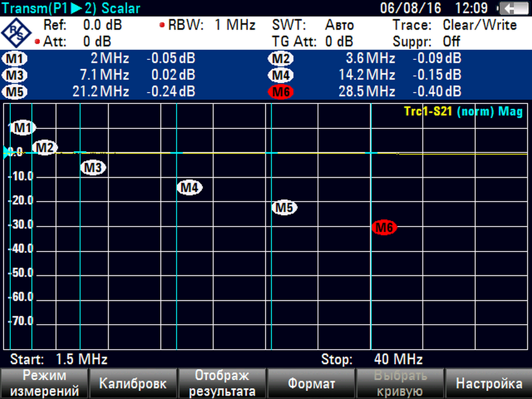This screenshot has width=532, height=399.
Task: Click the Trc1-S21 trace label
Action: (429, 111)
